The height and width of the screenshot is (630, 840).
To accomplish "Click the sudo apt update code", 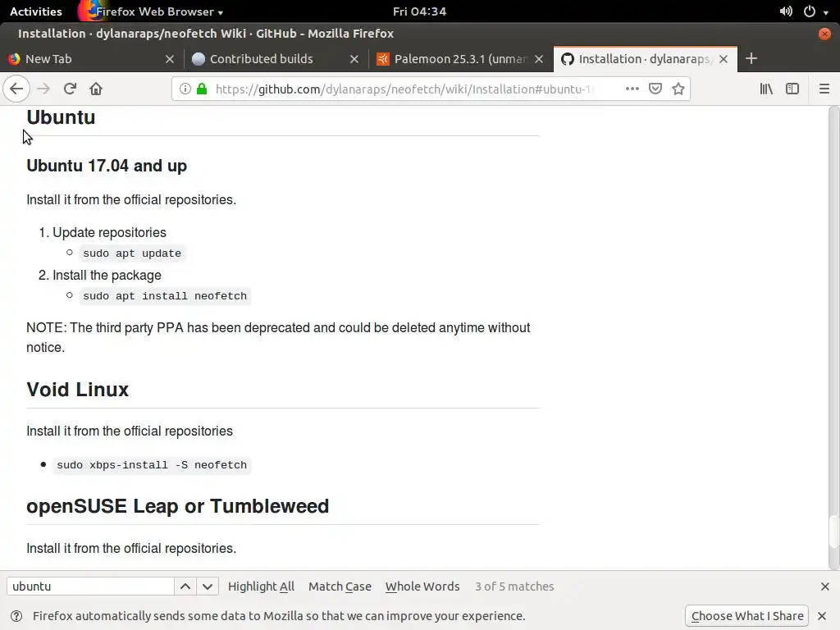I will [x=132, y=253].
